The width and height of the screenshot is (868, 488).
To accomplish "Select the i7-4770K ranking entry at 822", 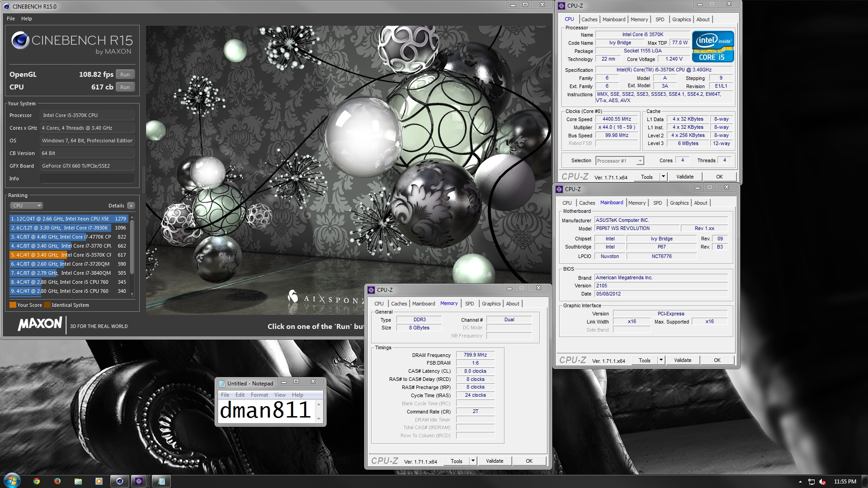I will tap(69, 237).
